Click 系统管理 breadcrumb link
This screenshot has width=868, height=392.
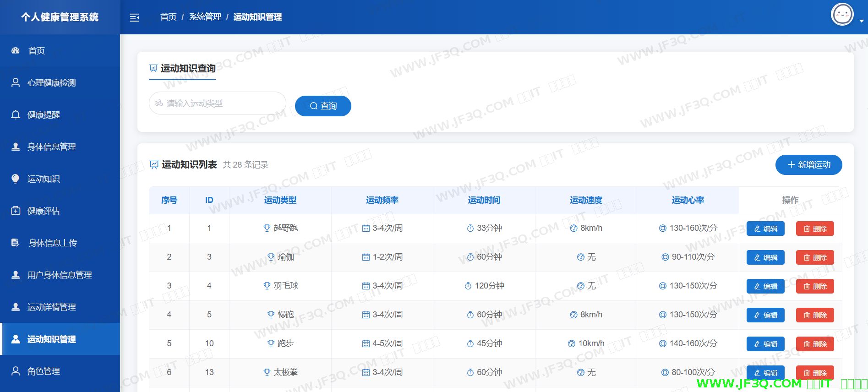(x=205, y=17)
